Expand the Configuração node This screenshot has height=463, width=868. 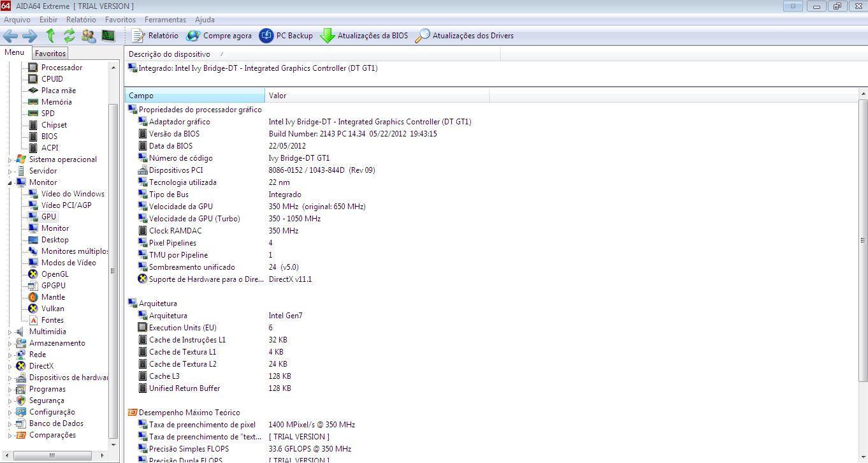(10, 412)
